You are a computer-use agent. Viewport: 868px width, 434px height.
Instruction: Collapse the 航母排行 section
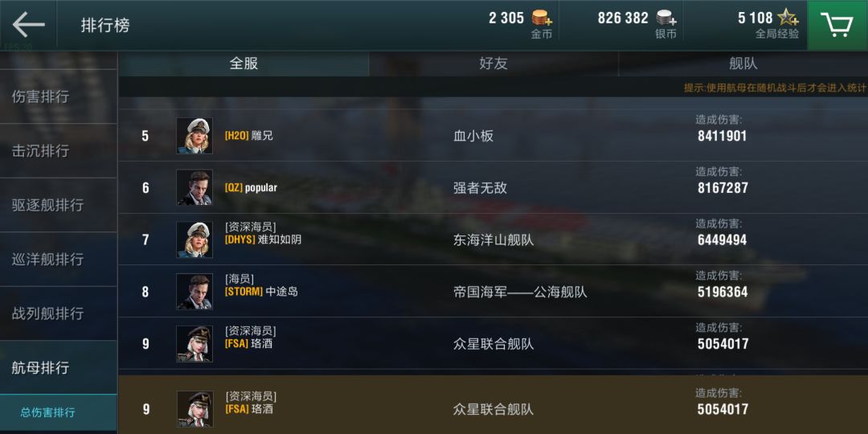[x=58, y=367]
